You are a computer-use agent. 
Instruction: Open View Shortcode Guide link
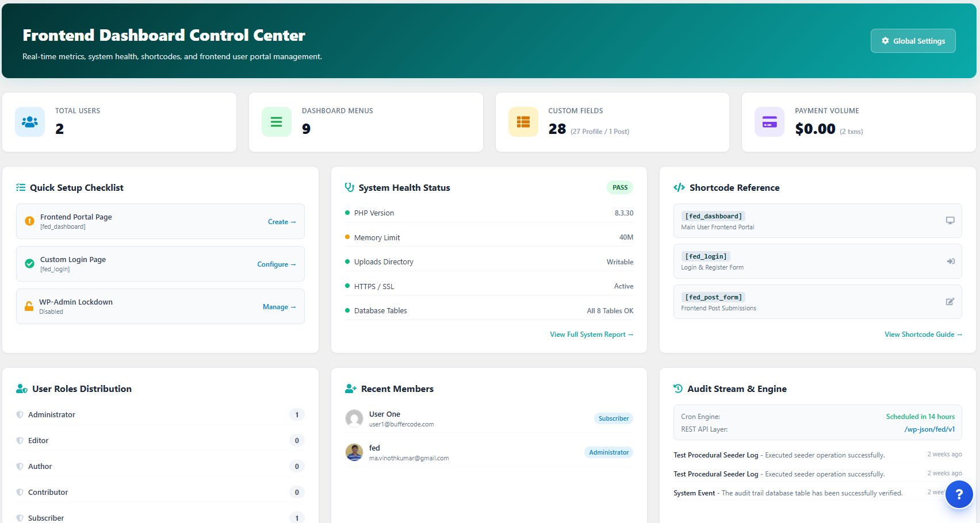pyautogui.click(x=923, y=334)
